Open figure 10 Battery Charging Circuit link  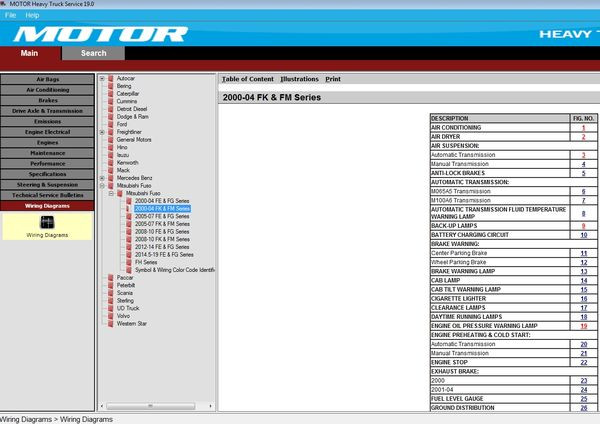point(583,235)
